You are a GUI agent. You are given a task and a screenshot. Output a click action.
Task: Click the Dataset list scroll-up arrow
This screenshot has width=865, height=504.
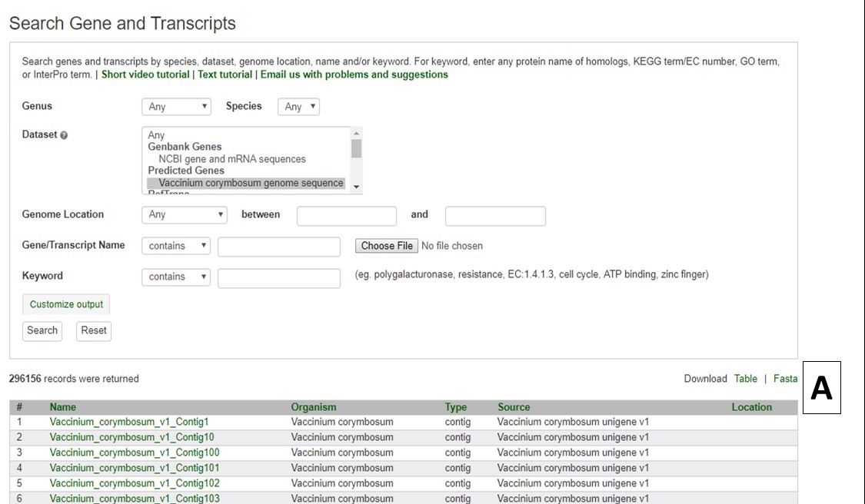coord(356,134)
